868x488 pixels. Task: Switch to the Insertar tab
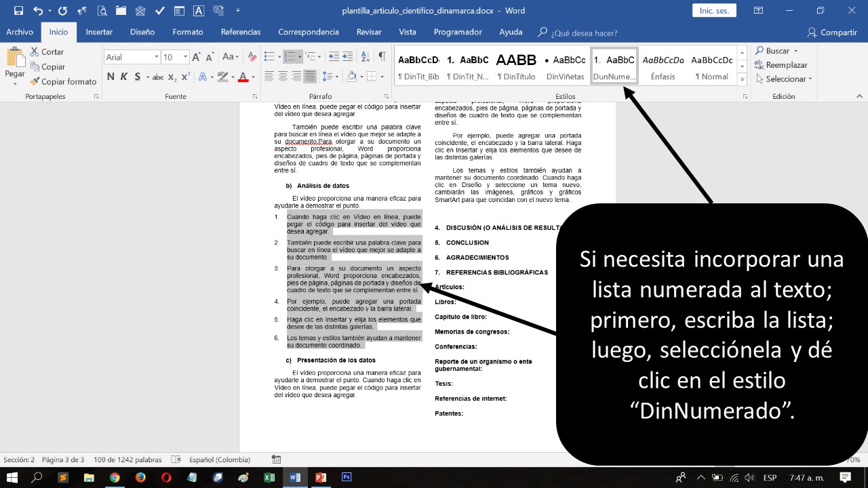(x=99, y=32)
